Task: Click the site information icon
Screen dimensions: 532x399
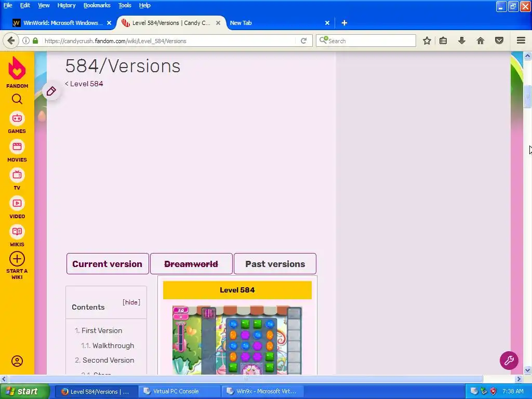Action: click(x=26, y=41)
